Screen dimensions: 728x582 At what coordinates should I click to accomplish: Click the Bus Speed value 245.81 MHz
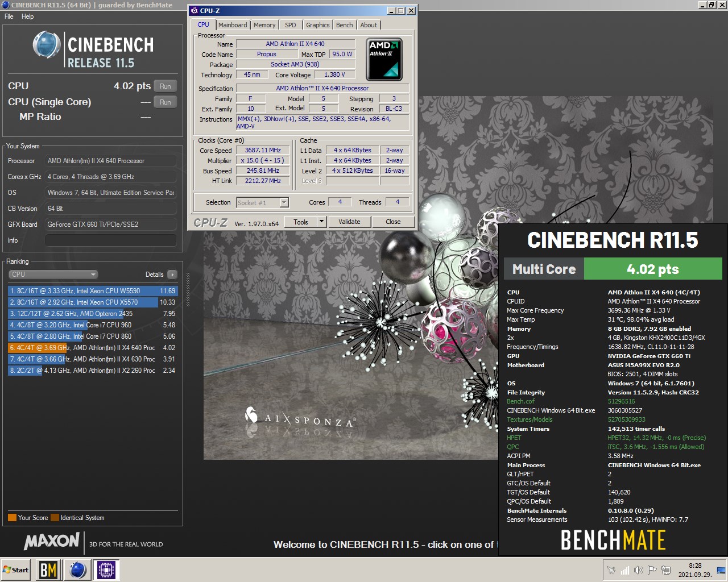[x=263, y=171]
